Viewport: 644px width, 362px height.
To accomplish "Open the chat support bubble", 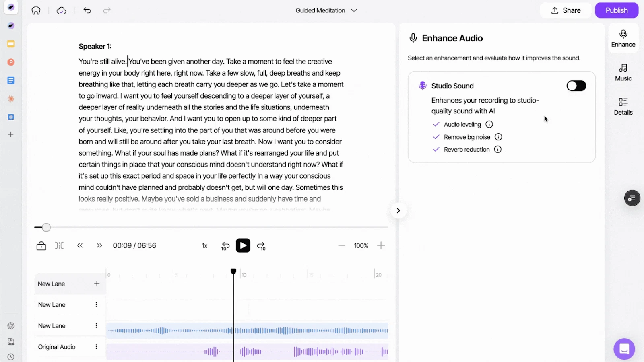I will (624, 349).
